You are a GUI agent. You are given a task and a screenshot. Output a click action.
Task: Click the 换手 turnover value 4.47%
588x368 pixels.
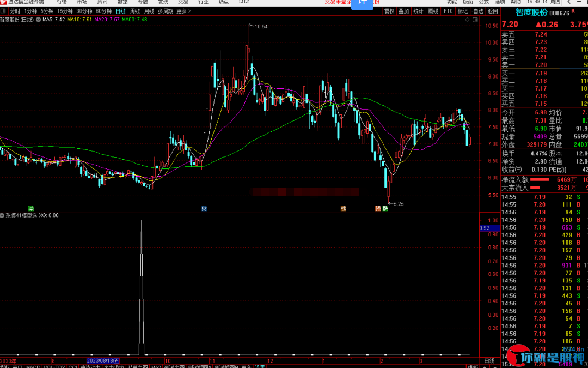539,154
